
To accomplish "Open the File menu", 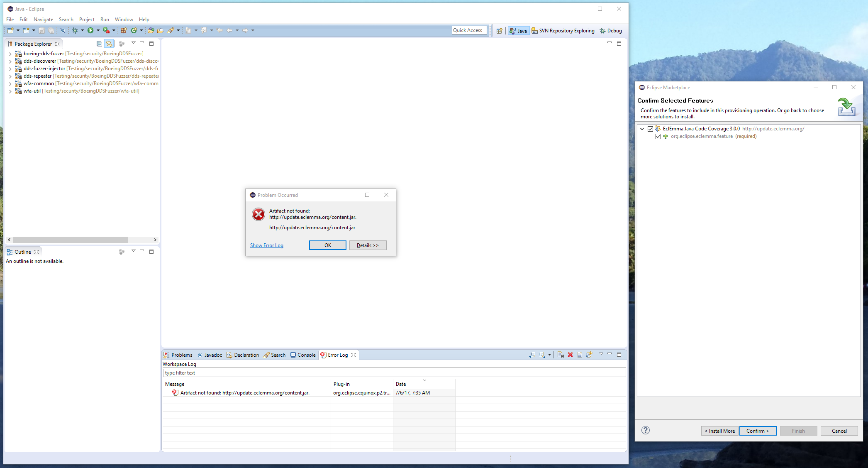I will (x=10, y=20).
